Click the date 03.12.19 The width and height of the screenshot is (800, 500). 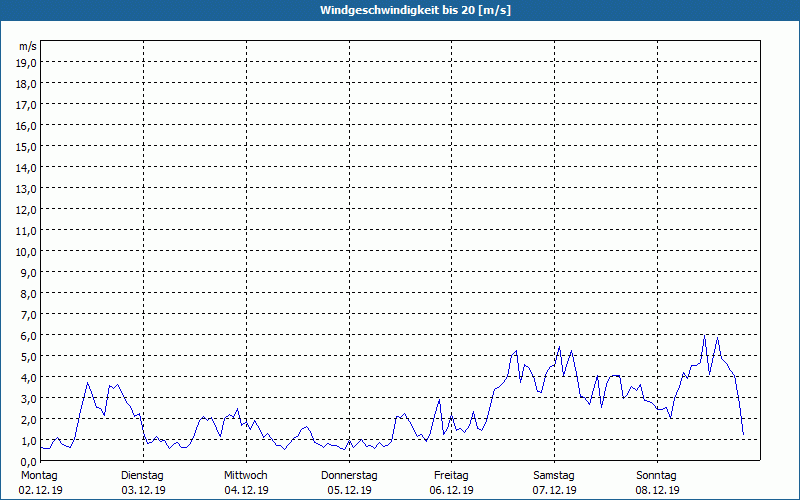[143, 490]
